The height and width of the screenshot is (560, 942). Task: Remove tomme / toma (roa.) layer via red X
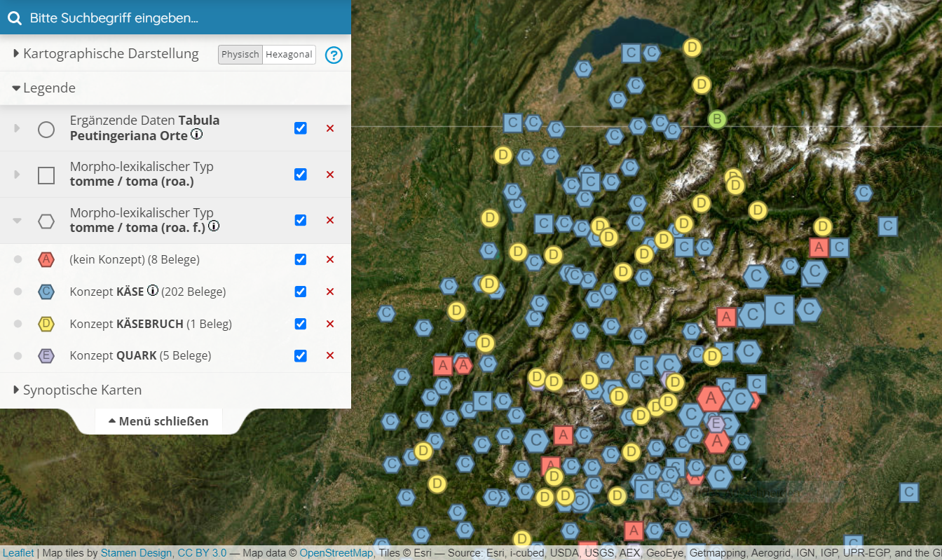330,175
